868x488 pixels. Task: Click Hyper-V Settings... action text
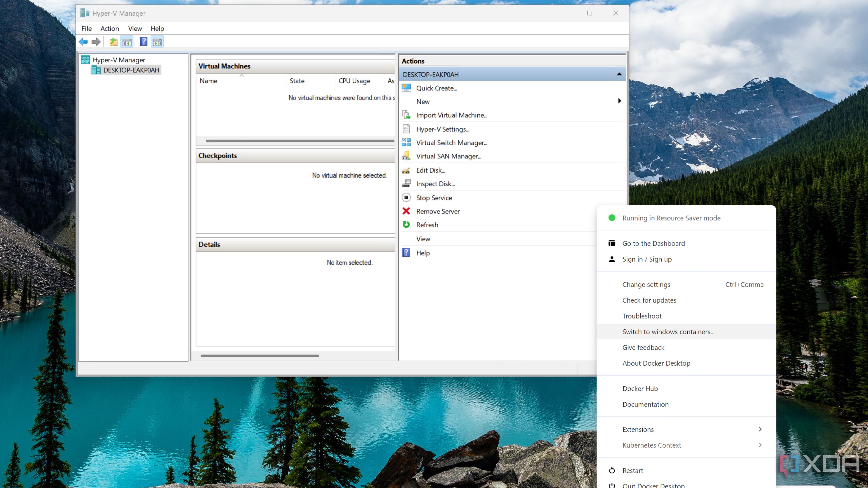(x=443, y=129)
